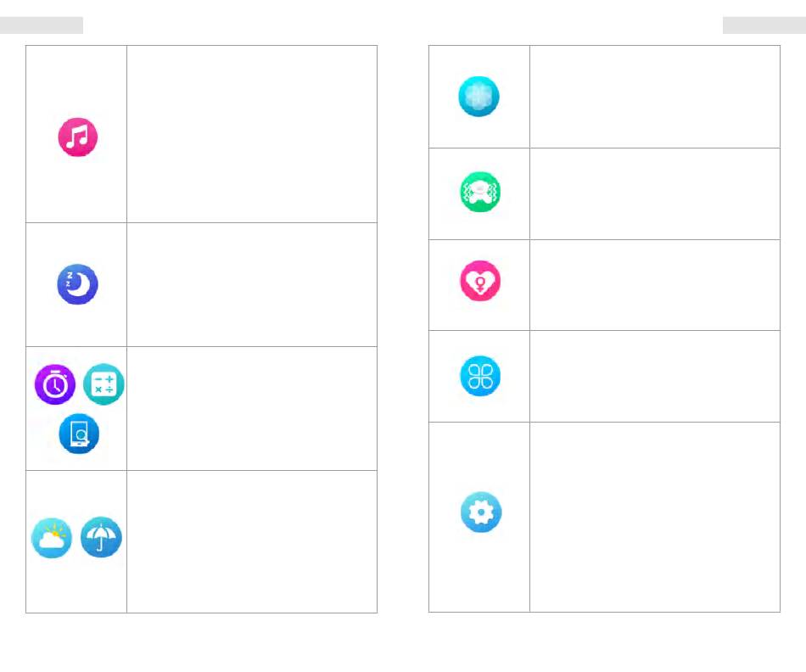Click the blank cell beside music icon
This screenshot has height=672, width=806.
click(252, 134)
